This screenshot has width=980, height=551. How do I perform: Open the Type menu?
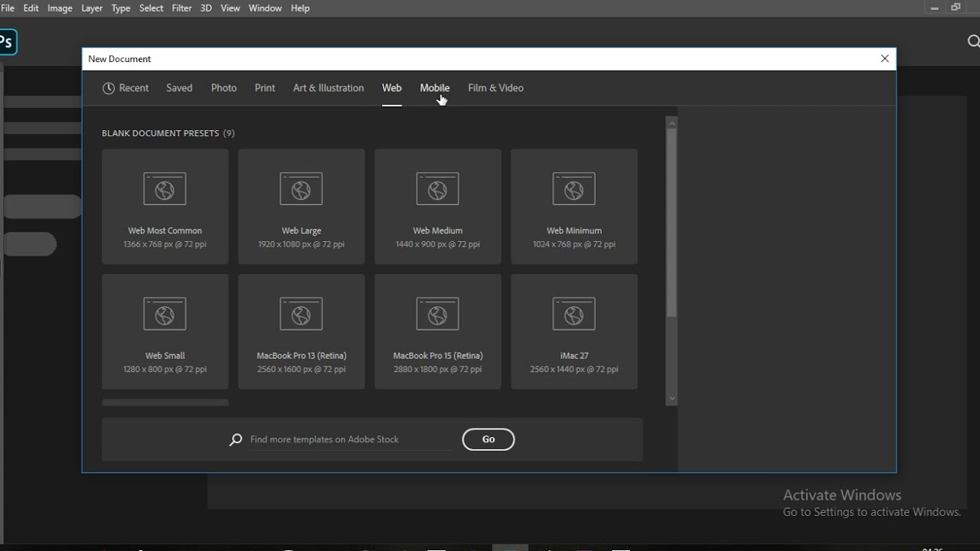point(121,8)
